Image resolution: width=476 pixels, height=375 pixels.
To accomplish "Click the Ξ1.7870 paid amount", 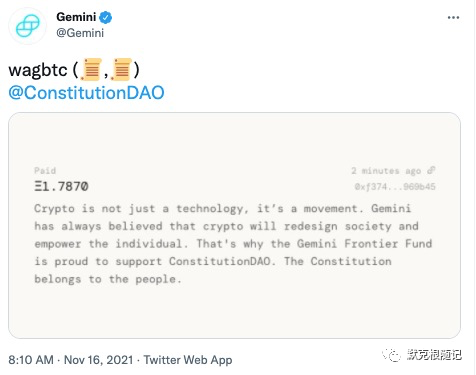I will pyautogui.click(x=61, y=186).
